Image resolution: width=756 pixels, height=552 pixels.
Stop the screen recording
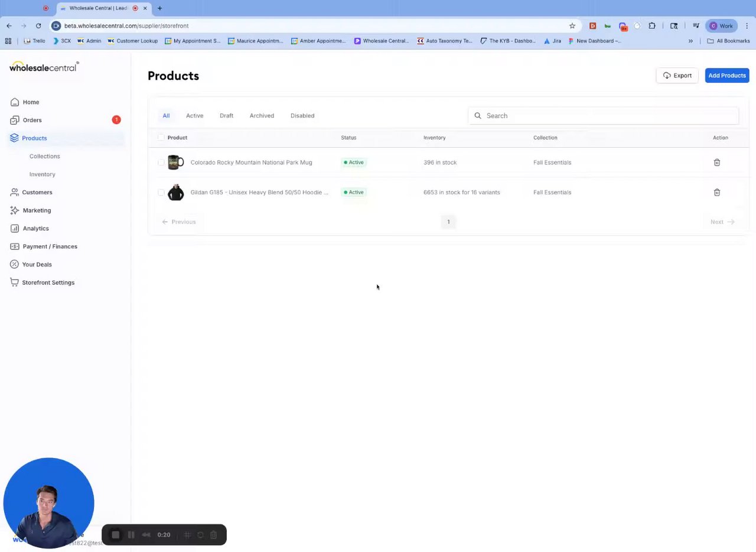coord(116,535)
